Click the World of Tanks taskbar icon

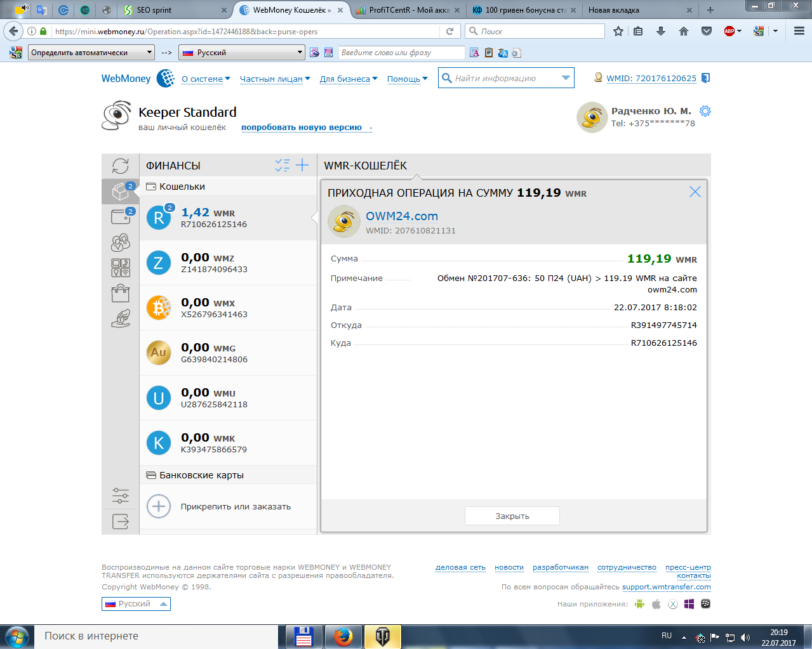tap(383, 636)
